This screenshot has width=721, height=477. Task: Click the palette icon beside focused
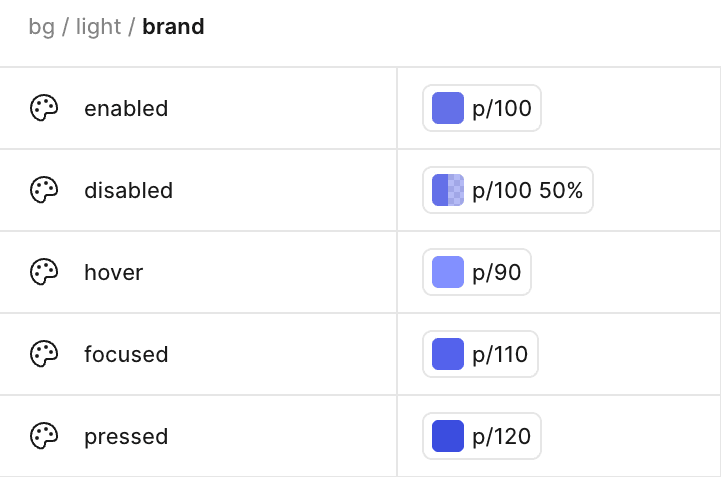[44, 354]
